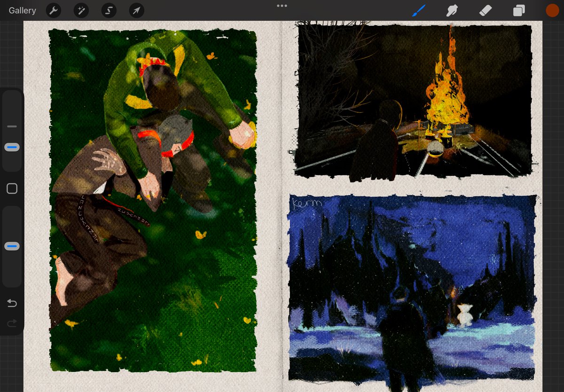Screen dimensions: 564x392
Task: Click the Redo arrow
Action: point(12,323)
